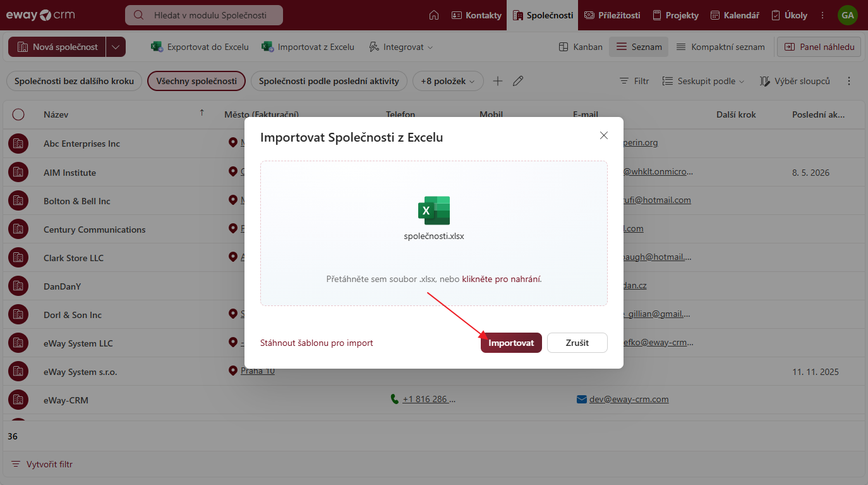Switch to Kompaktní seznam view

click(x=720, y=47)
